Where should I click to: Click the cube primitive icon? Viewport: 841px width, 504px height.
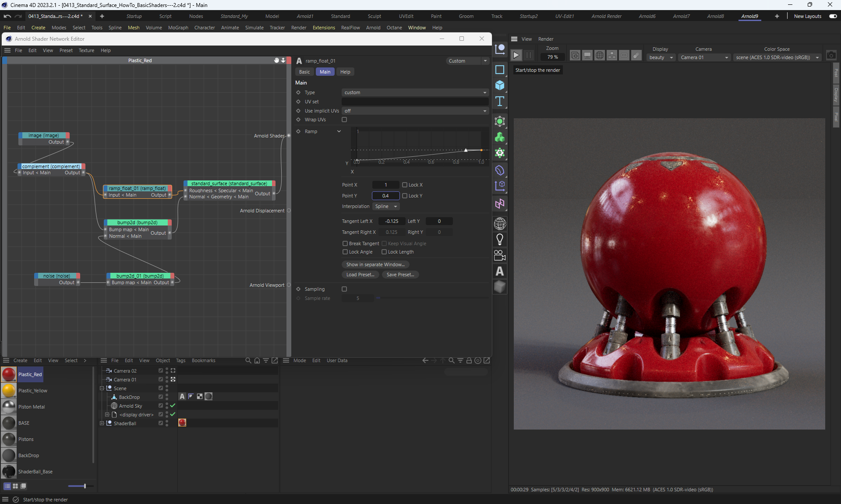click(x=500, y=85)
